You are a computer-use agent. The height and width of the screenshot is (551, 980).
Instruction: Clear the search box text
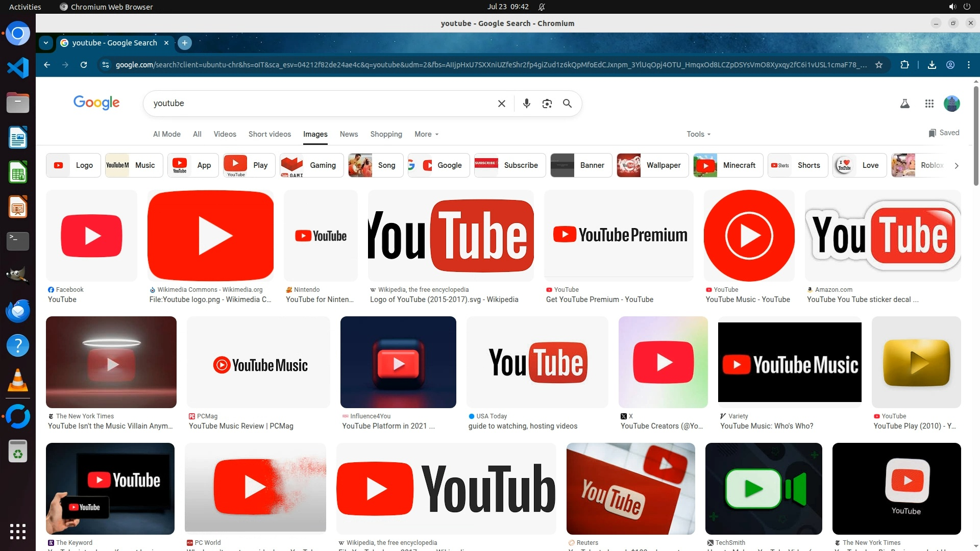[x=501, y=104]
